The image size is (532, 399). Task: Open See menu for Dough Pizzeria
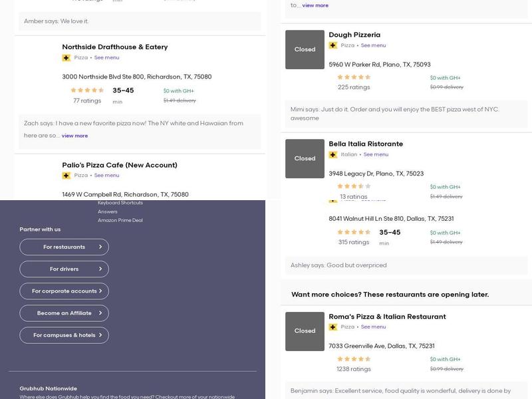(x=373, y=46)
